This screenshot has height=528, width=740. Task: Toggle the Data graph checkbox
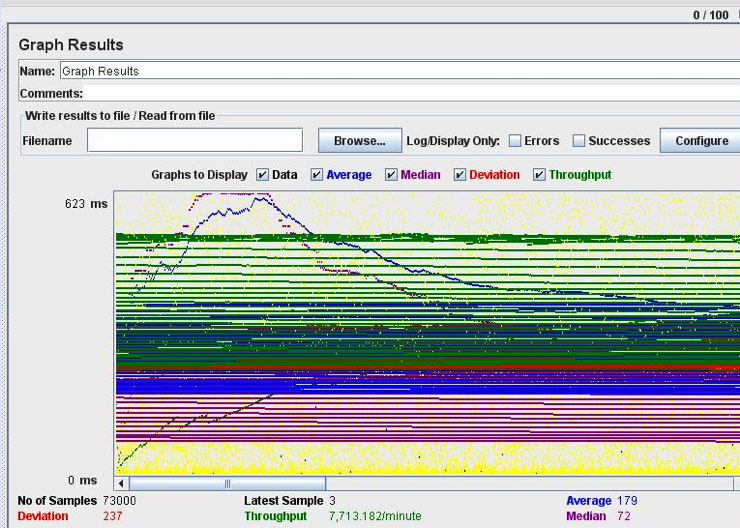click(x=263, y=175)
